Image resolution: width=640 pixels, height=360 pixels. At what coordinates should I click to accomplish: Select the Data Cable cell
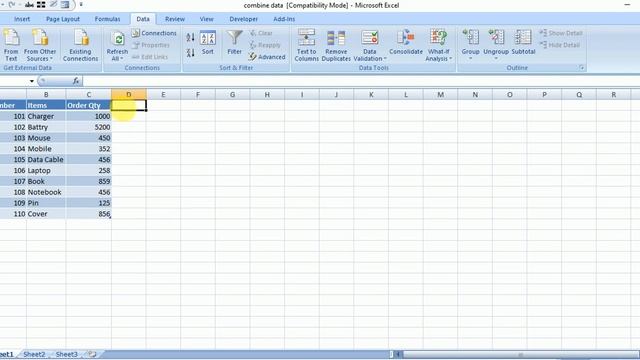coord(46,160)
